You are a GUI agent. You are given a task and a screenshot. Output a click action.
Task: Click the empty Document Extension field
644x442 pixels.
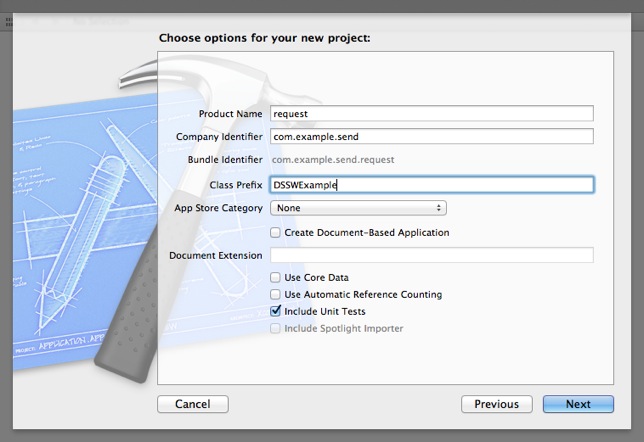click(432, 255)
